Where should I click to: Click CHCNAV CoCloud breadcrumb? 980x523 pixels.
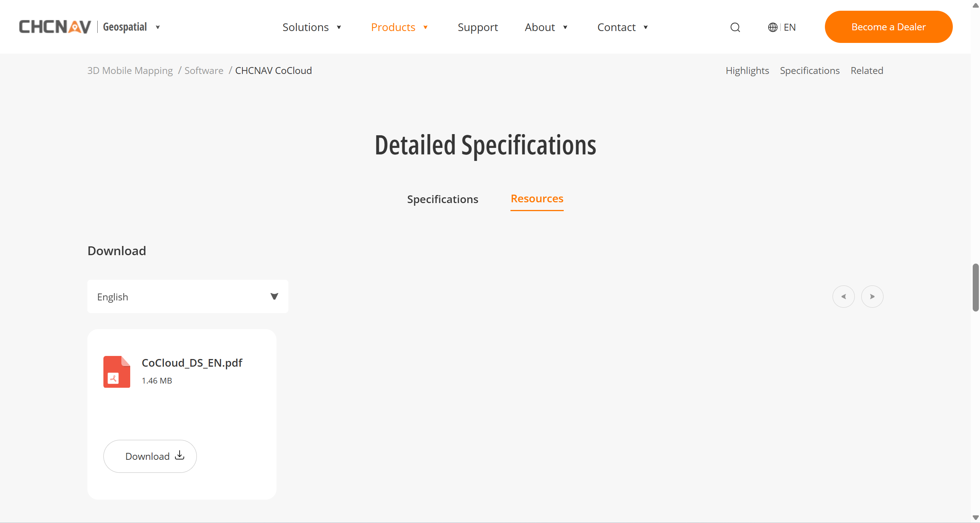coord(273,70)
